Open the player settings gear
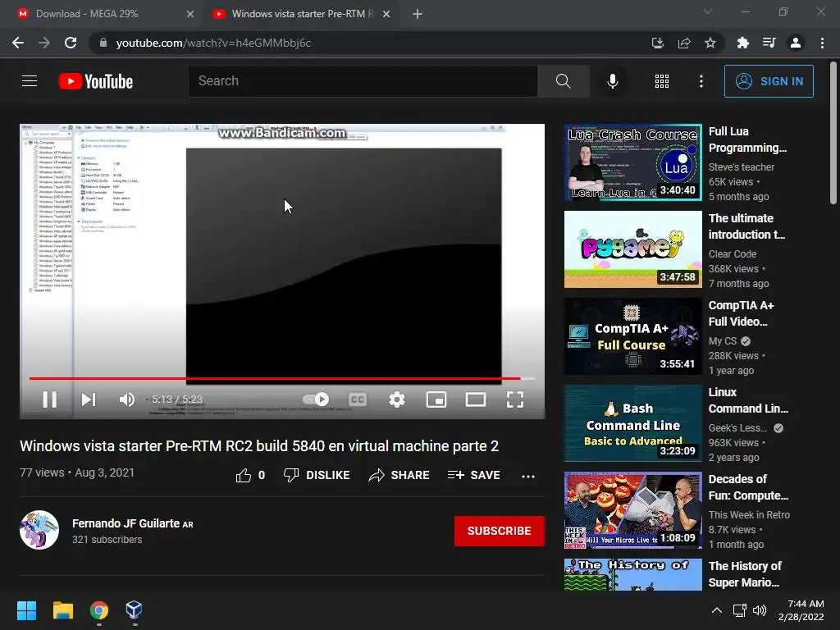Screen dimensions: 840x630 (397, 399)
